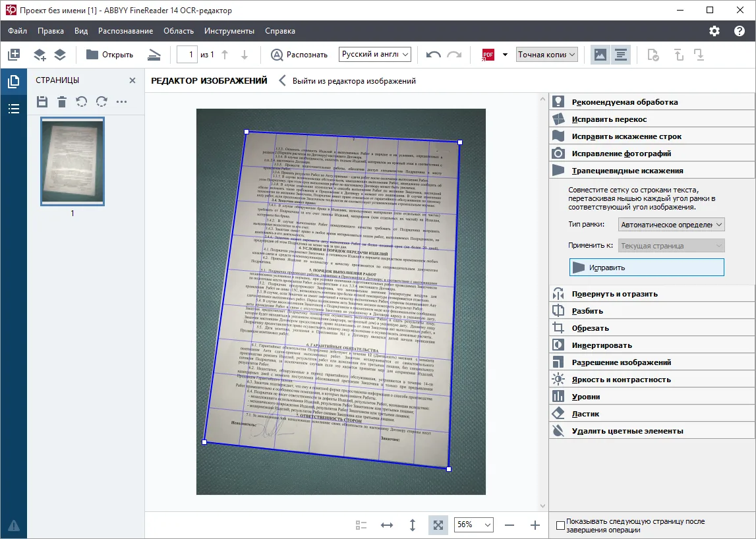Open the recognition language dropdown
The height and width of the screenshot is (539, 756).
(x=374, y=55)
